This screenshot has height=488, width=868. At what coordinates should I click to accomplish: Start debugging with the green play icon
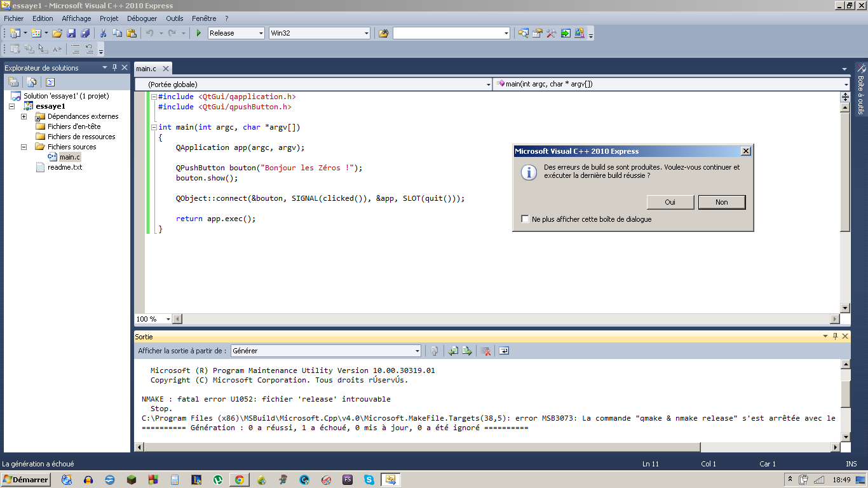click(x=199, y=33)
